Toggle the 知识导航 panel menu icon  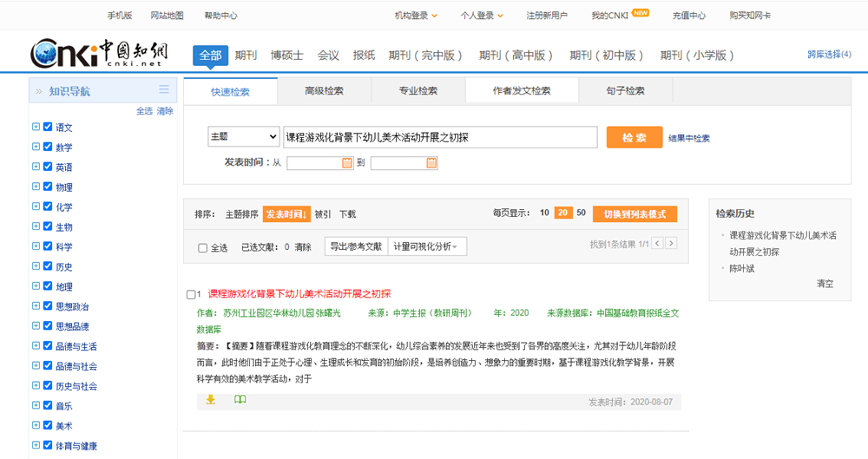click(164, 89)
